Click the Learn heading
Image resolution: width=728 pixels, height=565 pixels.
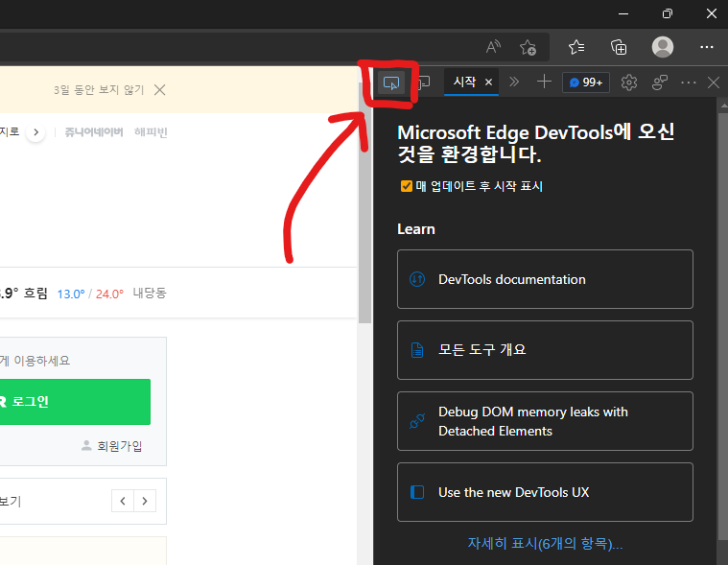pos(416,229)
